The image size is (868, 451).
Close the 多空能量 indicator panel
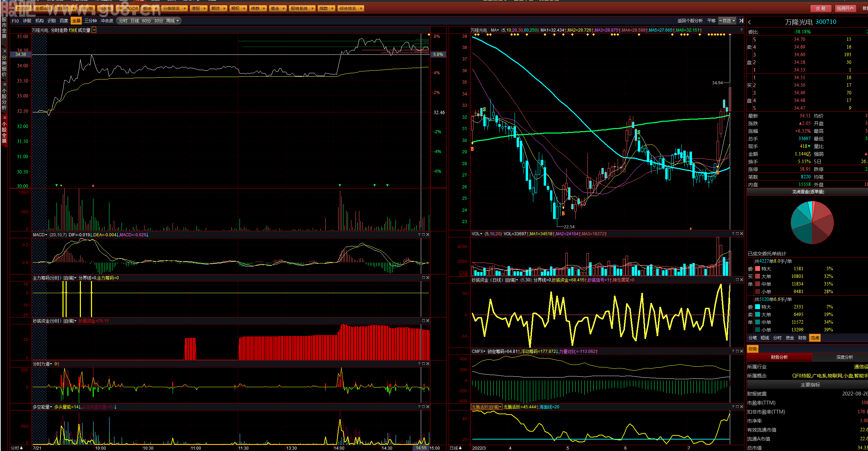(428, 407)
